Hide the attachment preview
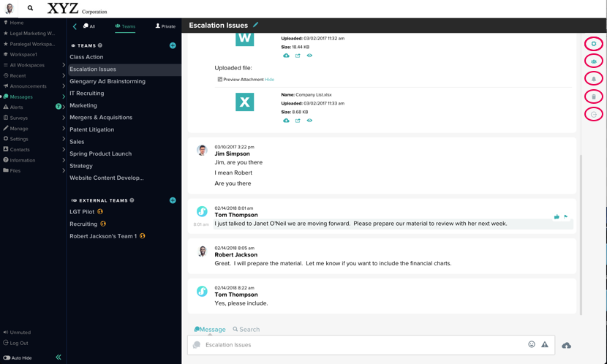 coord(269,79)
